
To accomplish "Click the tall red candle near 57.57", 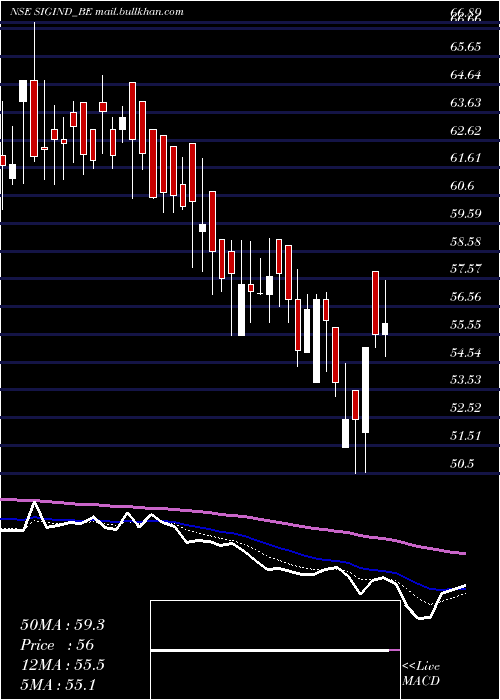I will coord(375,303).
